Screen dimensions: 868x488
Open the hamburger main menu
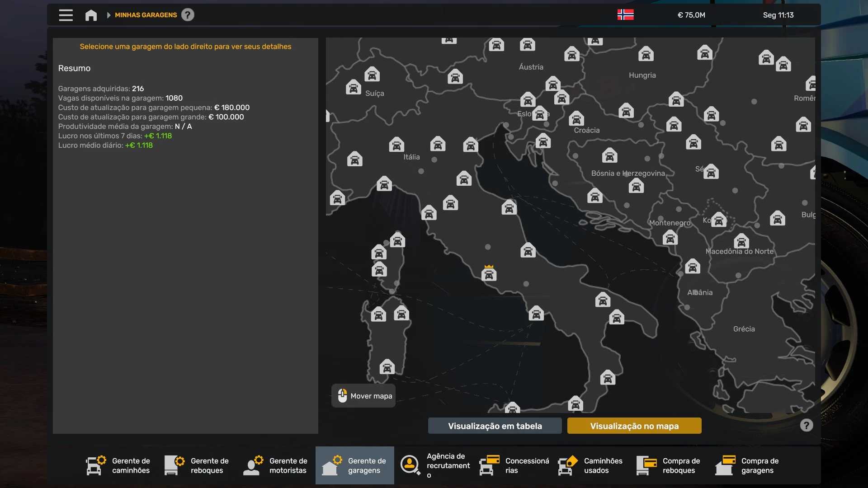coord(66,15)
